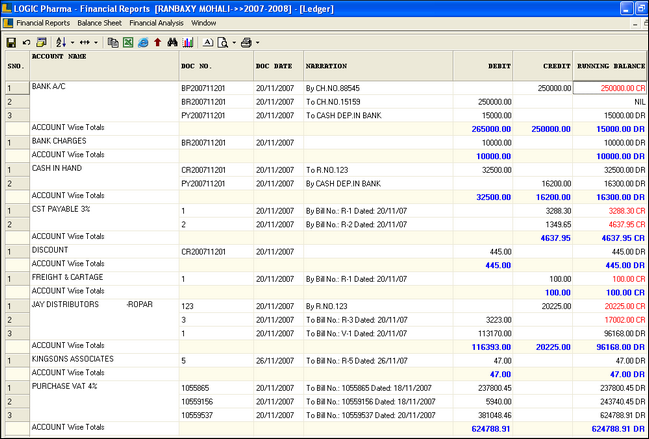The image size is (649, 439).
Task: Select narration 'To R.NO.123'
Action: point(327,170)
